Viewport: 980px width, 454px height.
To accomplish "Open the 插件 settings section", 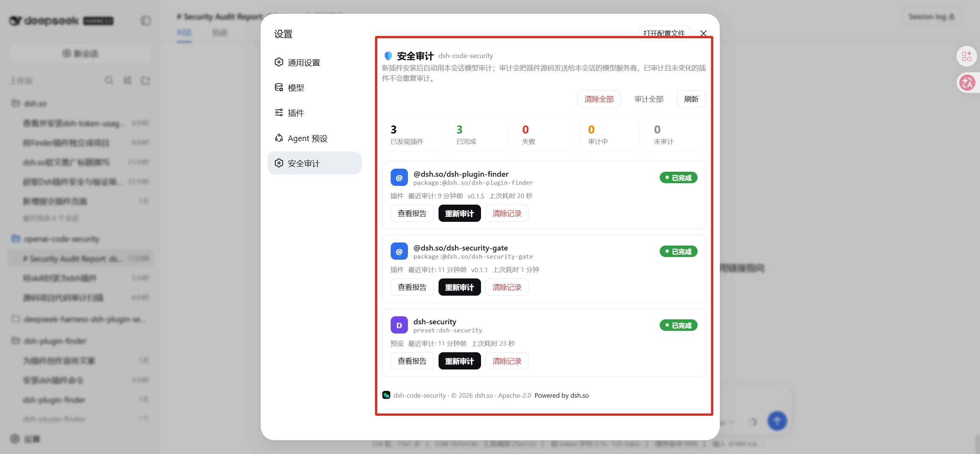I will tap(314, 113).
